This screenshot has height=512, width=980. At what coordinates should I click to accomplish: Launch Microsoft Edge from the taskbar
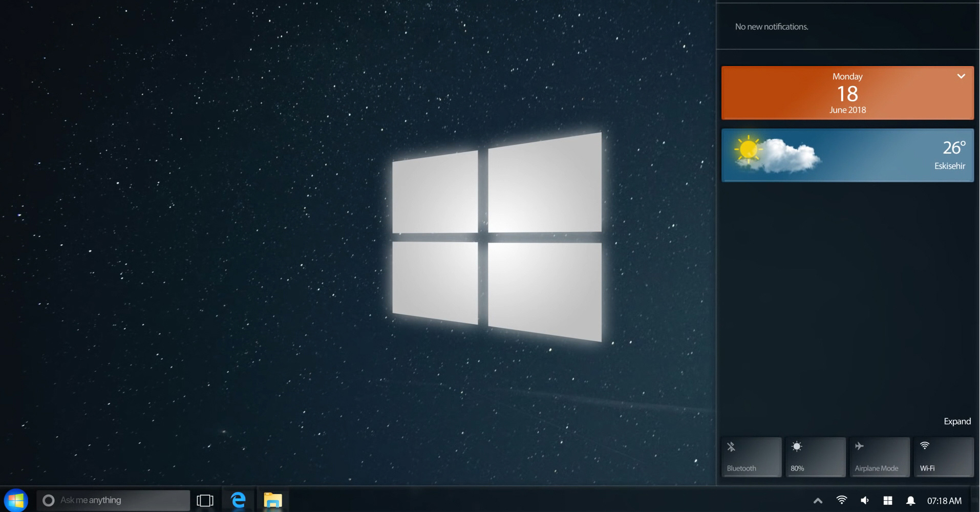point(238,500)
